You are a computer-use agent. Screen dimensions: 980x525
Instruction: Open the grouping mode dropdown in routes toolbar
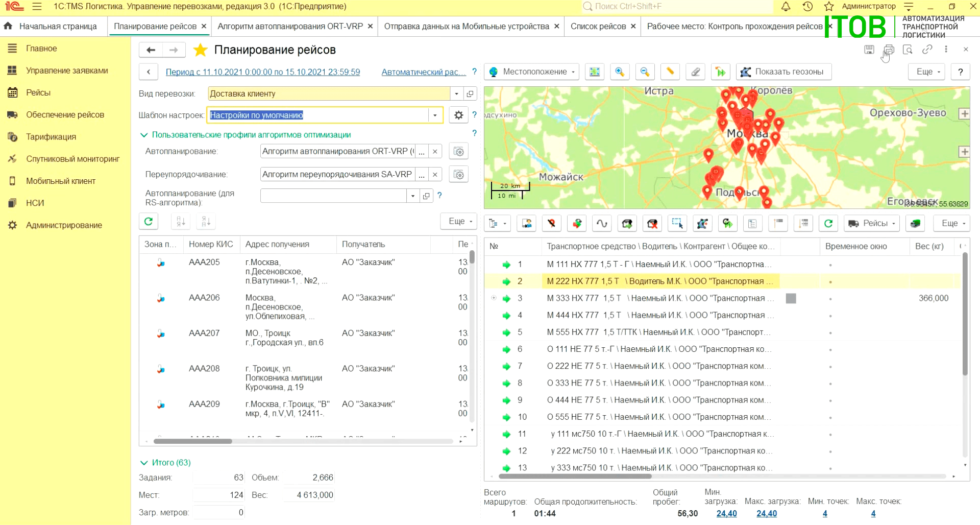(x=498, y=223)
